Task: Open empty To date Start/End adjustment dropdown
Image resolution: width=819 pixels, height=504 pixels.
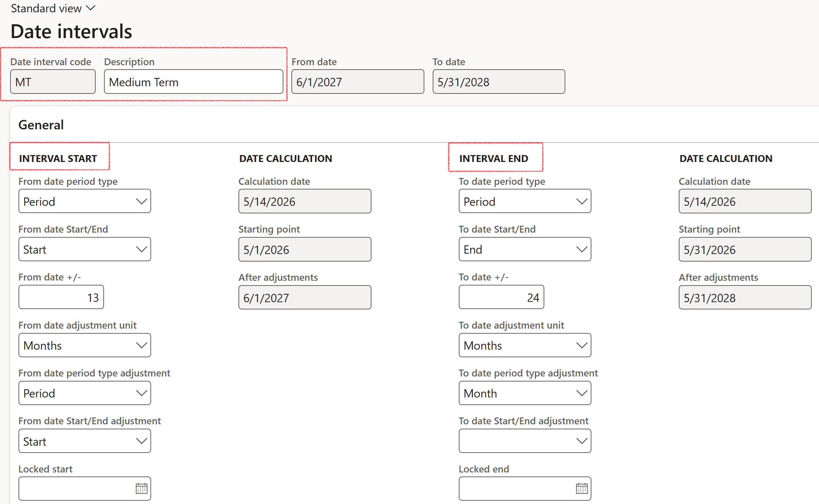Action: 525,441
